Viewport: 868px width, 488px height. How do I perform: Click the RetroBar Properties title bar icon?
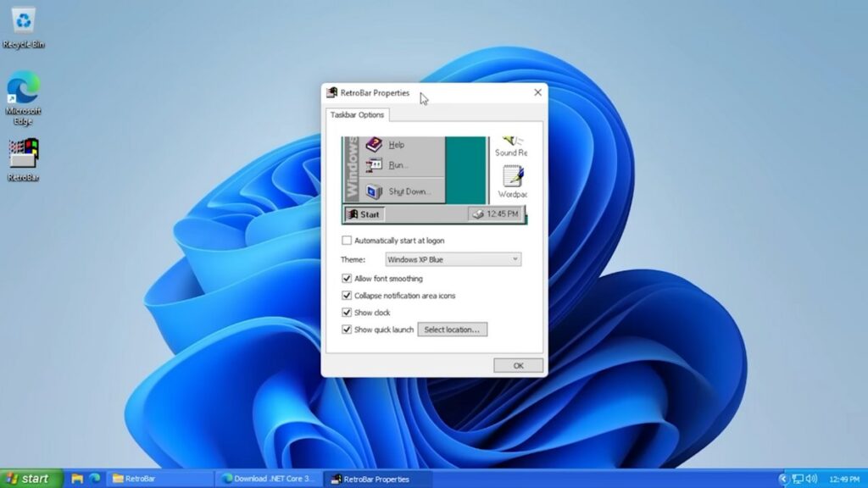click(x=331, y=92)
